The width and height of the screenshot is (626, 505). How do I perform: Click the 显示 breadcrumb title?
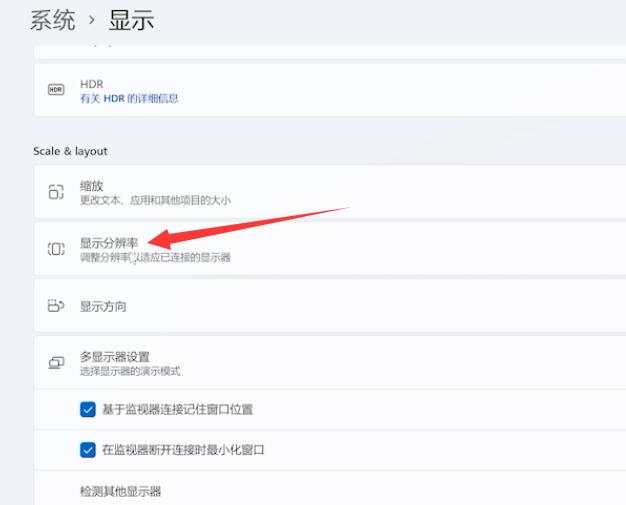(131, 20)
